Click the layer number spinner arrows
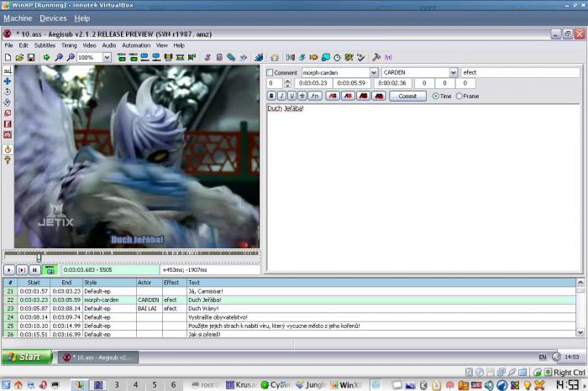588x391 pixels. 287,83
